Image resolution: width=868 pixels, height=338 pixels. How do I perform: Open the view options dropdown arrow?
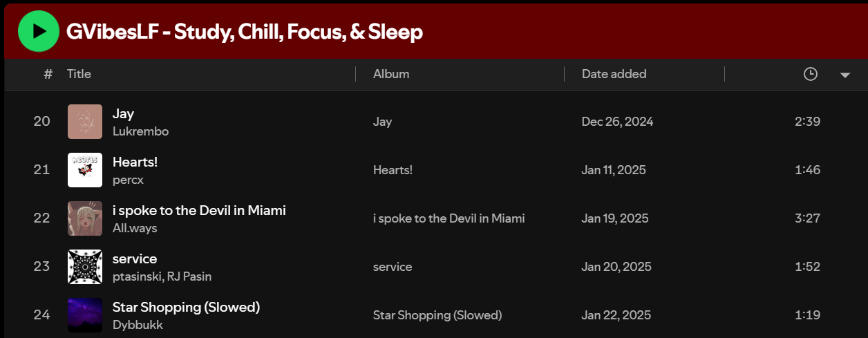845,75
